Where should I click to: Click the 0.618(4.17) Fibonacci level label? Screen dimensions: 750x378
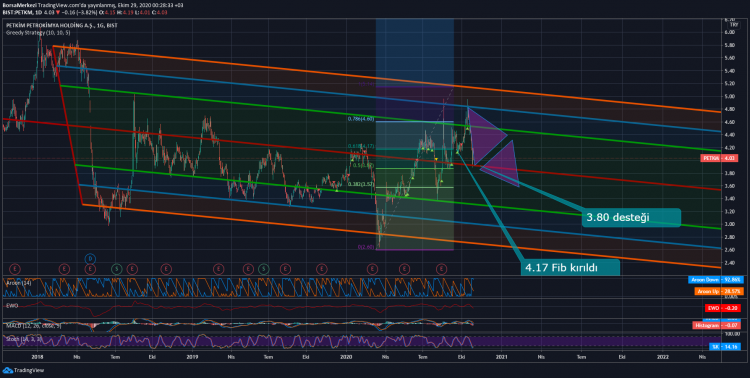pos(361,146)
